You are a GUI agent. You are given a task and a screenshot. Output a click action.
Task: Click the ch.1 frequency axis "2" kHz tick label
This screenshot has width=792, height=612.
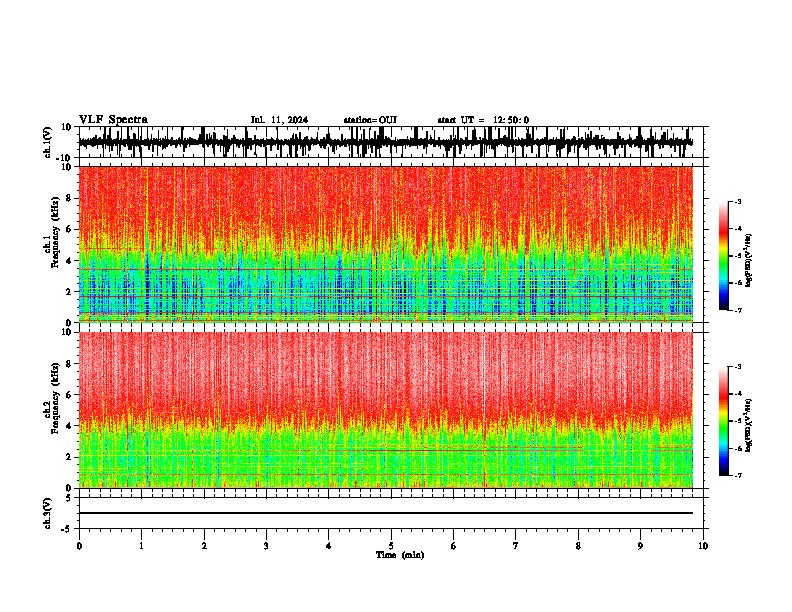(69, 292)
